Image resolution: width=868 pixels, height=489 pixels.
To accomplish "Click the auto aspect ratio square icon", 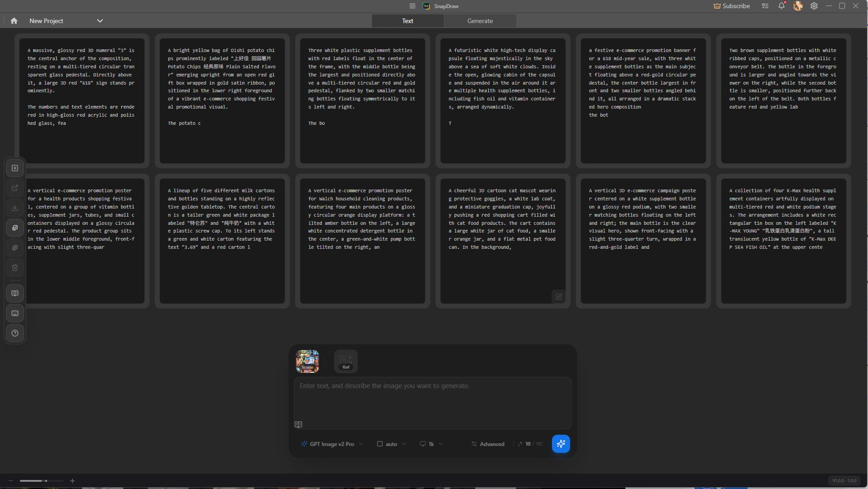I will tap(380, 444).
